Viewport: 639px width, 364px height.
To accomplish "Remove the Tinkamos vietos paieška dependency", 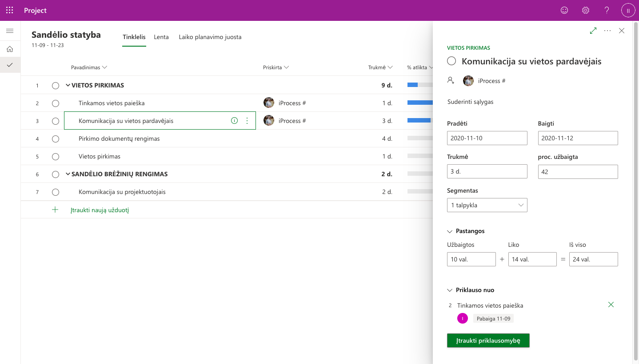I will point(611,305).
